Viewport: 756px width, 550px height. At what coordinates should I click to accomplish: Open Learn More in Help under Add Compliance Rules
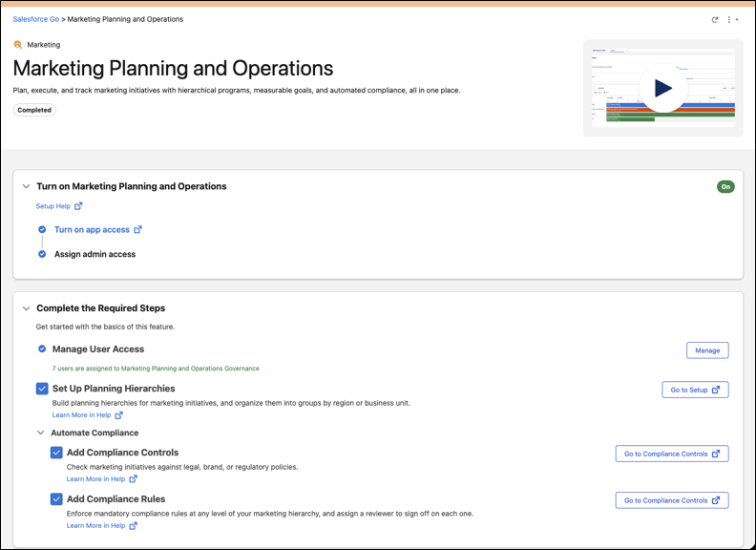click(96, 526)
